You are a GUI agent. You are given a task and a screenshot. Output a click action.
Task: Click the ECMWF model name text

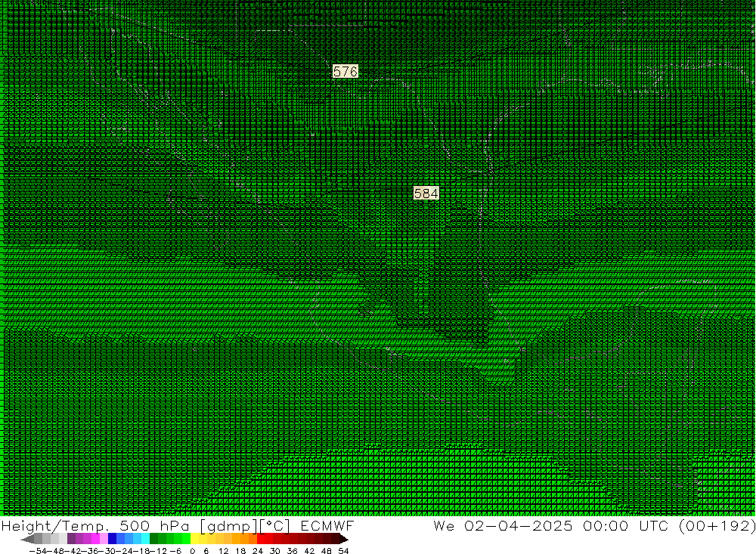[327, 525]
